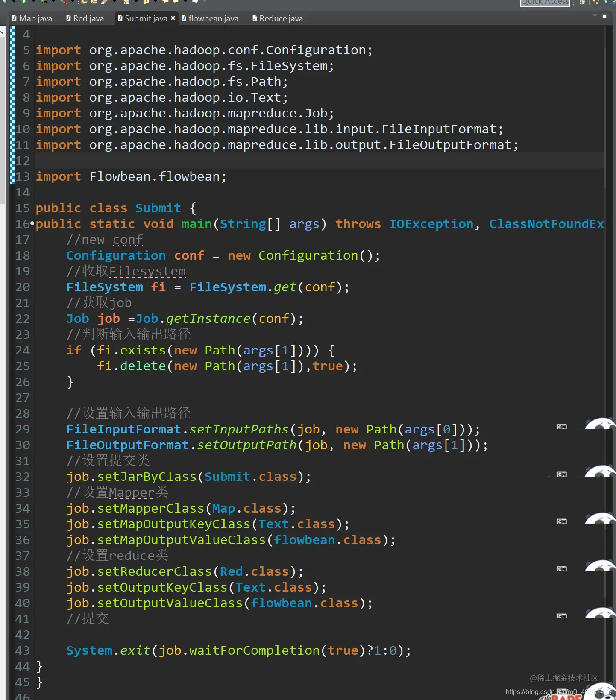Collapse the main method fold marker on line 16
Screen dimensions: 616x700
[32, 223]
